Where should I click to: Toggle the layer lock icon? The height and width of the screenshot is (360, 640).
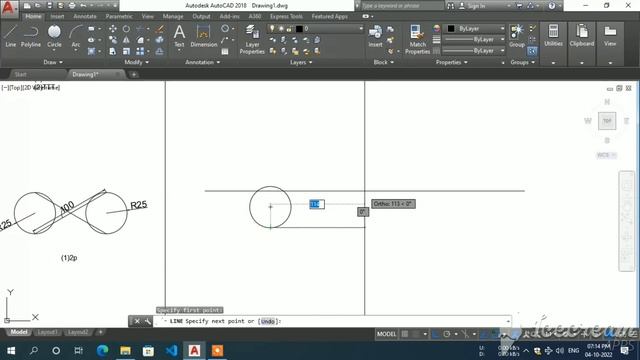point(289,29)
